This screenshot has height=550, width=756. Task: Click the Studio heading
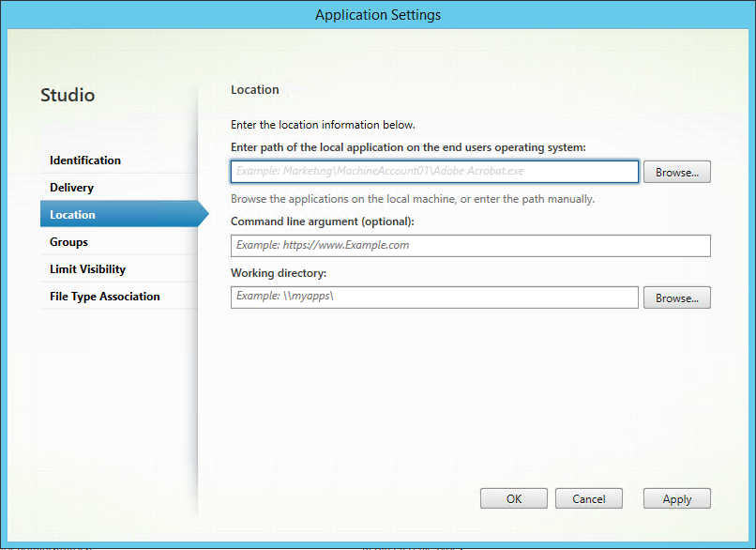click(x=68, y=95)
